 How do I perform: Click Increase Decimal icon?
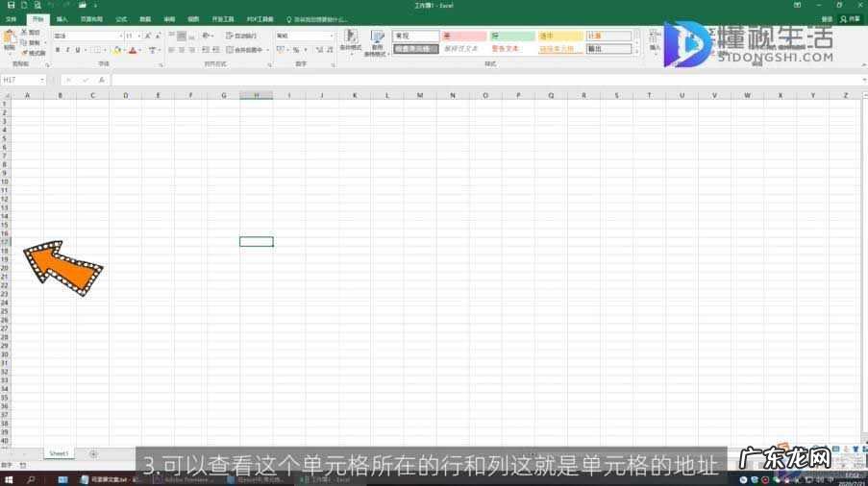[x=319, y=50]
